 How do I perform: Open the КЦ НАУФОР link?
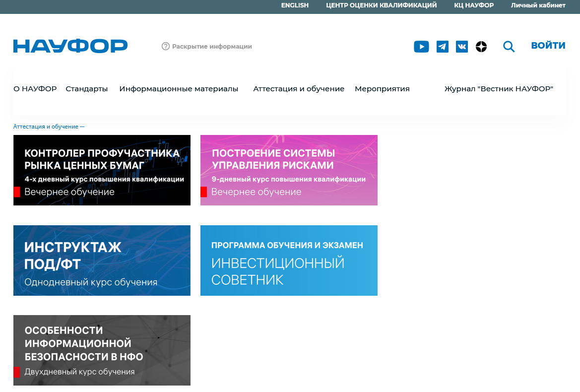[x=474, y=5]
